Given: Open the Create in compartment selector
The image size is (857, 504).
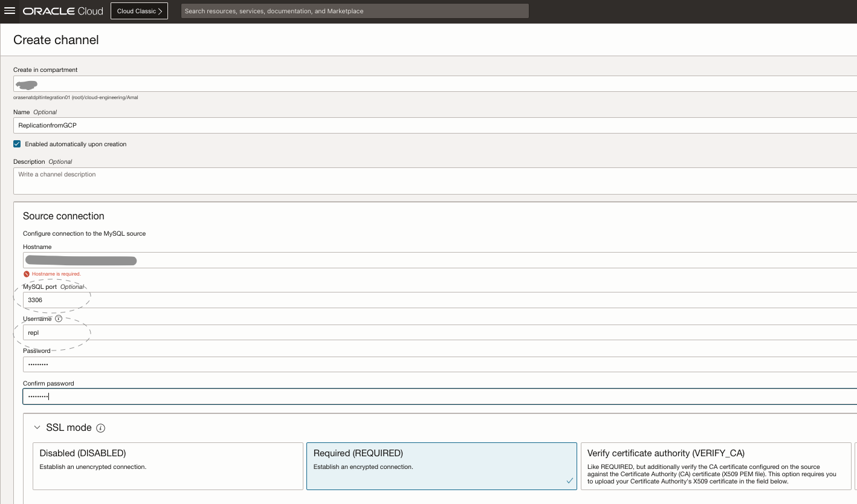Looking at the screenshot, I should [435, 84].
